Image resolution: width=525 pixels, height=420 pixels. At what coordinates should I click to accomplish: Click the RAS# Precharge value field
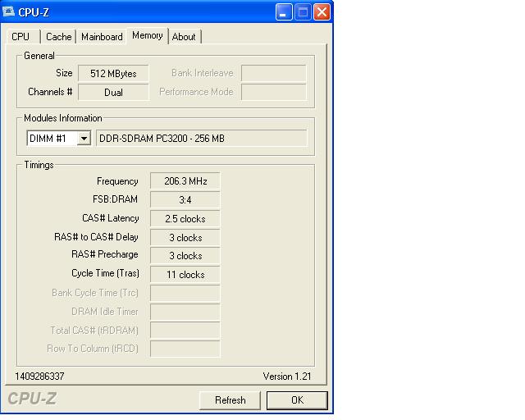coord(185,256)
